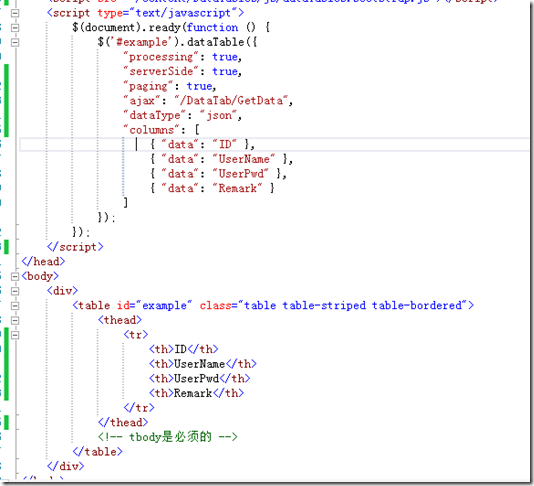
Task: Click the "columns" property name
Action: click(151, 130)
